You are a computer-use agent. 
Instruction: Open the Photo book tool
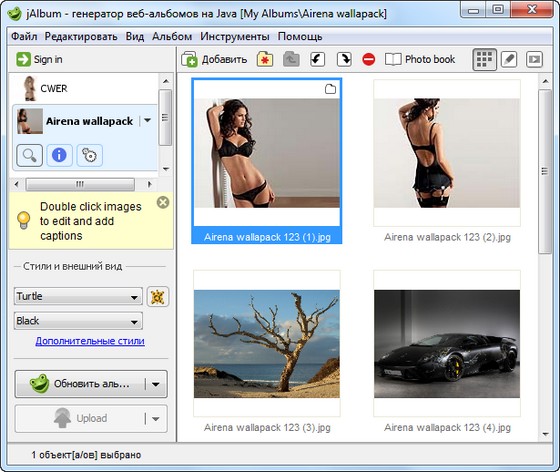[420, 59]
